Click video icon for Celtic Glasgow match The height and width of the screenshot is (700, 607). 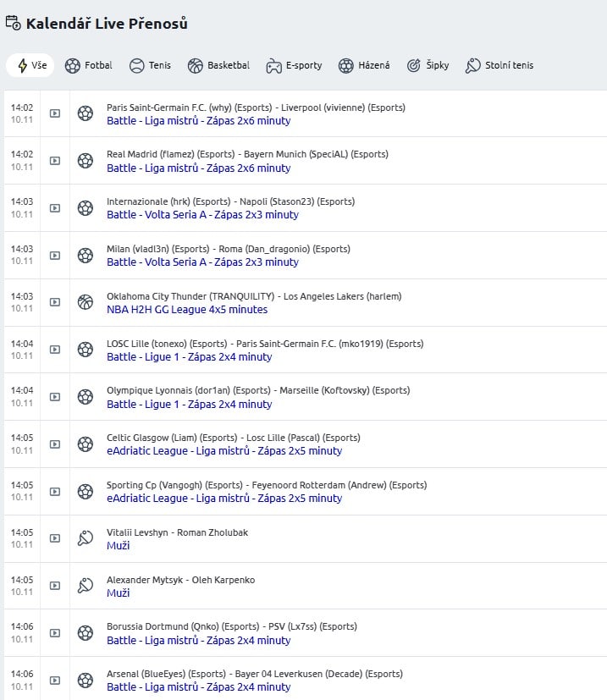[x=55, y=444]
